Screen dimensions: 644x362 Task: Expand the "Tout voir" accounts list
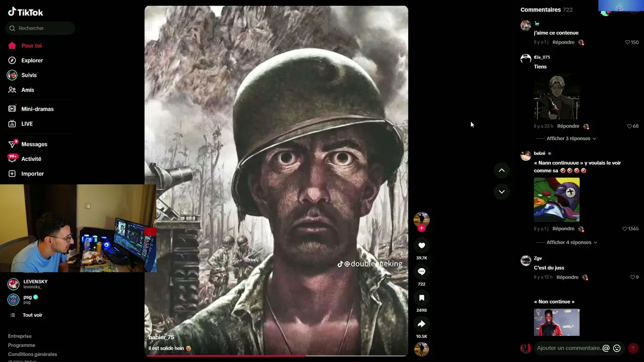pyautogui.click(x=32, y=315)
